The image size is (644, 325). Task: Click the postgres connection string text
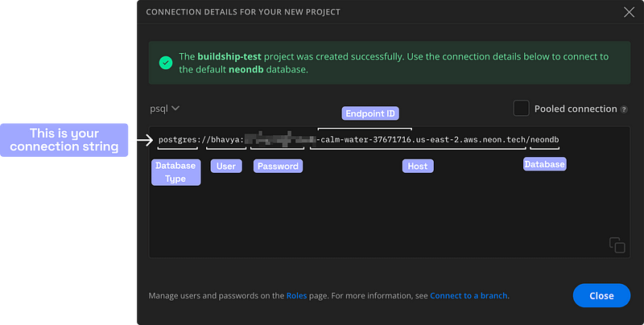(358, 139)
